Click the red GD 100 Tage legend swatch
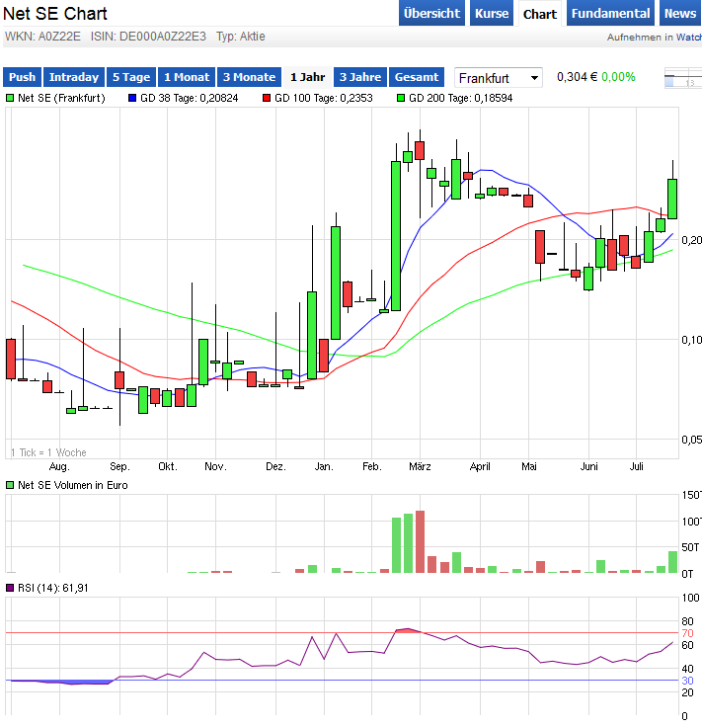This screenshot has height=728, width=702. click(x=267, y=98)
